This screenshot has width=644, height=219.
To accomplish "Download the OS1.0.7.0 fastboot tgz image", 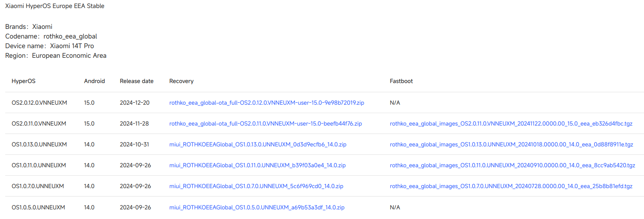I will pos(511,186).
